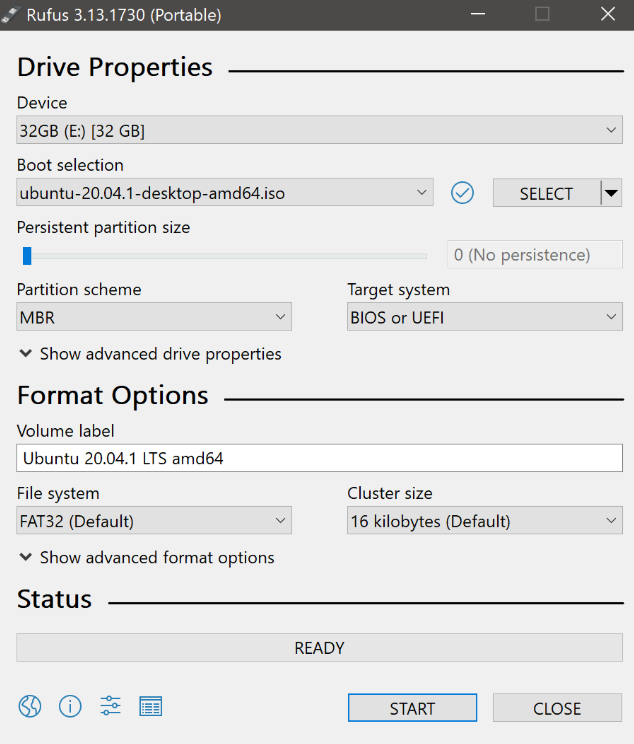Click the Format Options heading
This screenshot has width=634, height=744.
[113, 395]
